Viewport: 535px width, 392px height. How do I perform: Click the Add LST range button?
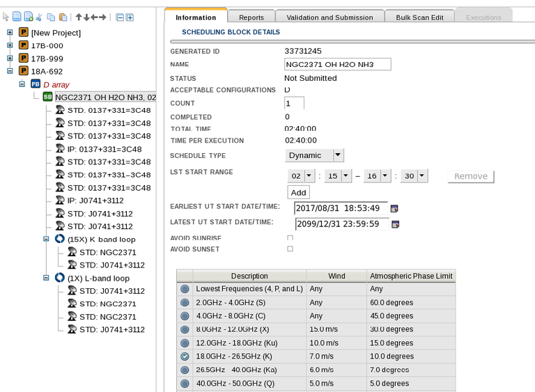(298, 192)
